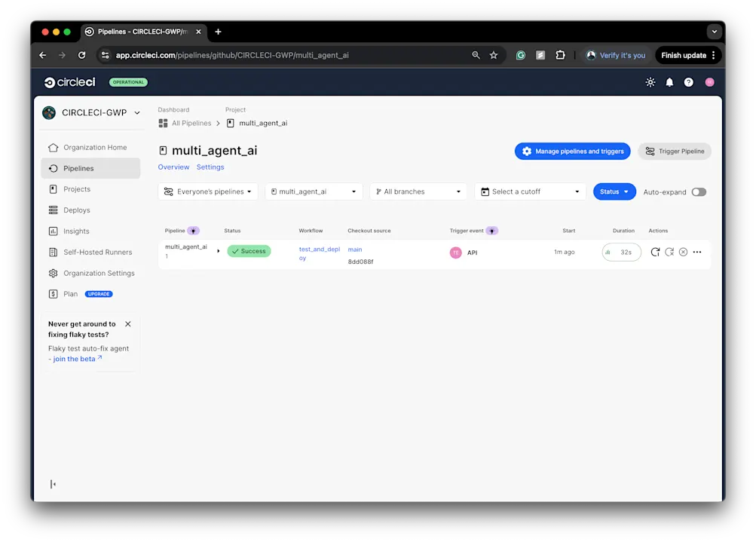Check the OPERATIONAL status badge
The width and height of the screenshot is (756, 542).
(127, 82)
